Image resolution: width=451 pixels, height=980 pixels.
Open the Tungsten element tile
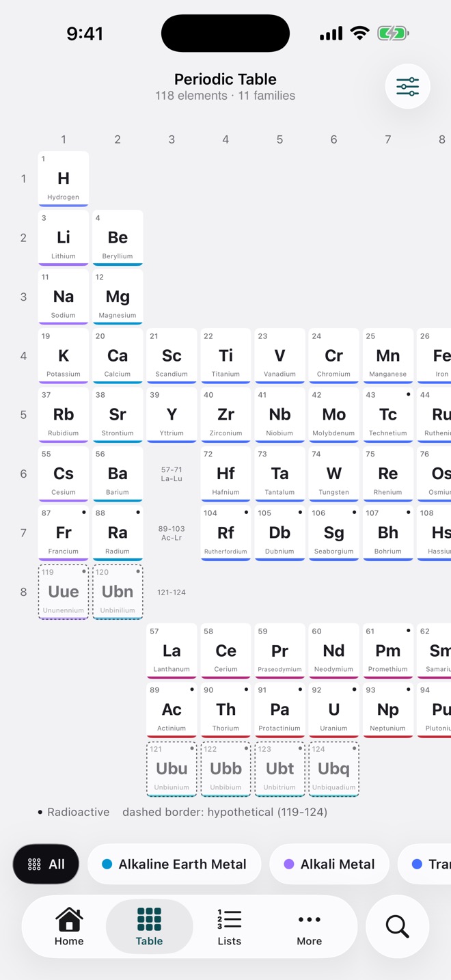(333, 474)
